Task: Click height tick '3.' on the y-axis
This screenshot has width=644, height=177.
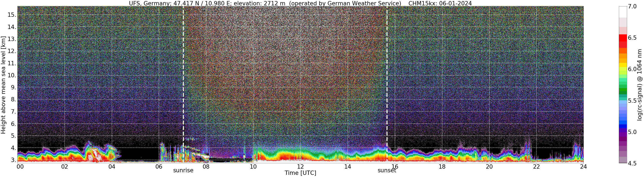Action: tap(13, 160)
